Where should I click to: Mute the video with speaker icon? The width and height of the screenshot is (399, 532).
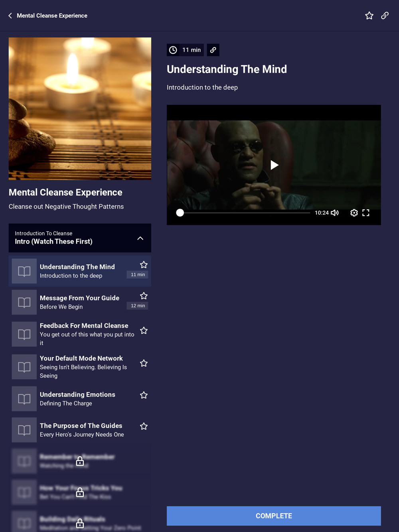[335, 213]
